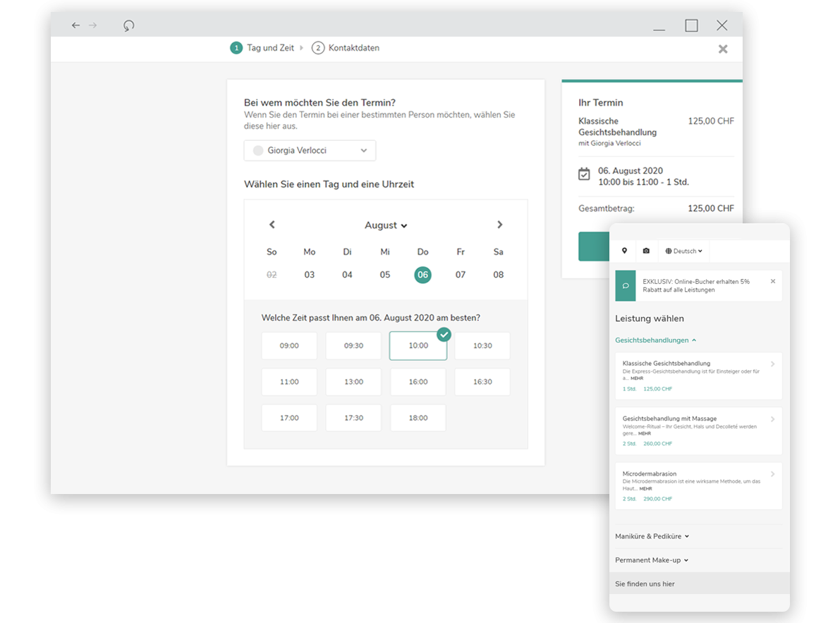Choose the 17:00 time slot
This screenshot has width=840, height=623.
[289, 417]
